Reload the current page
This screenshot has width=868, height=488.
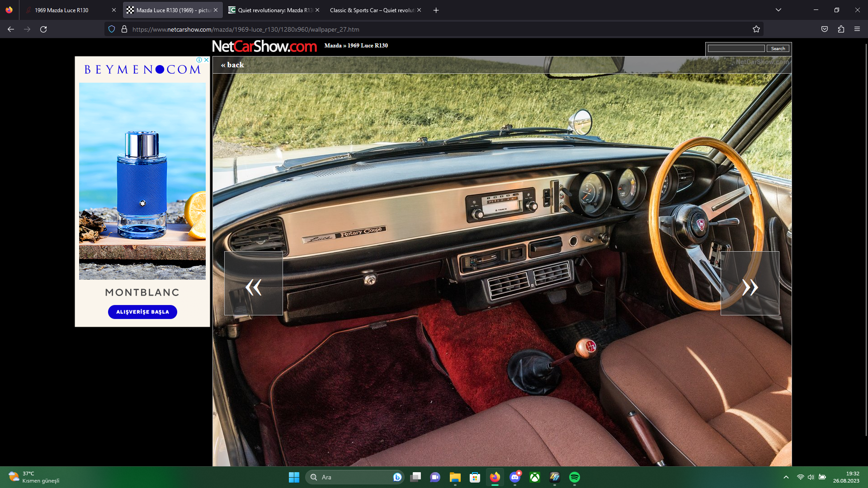[43, 29]
